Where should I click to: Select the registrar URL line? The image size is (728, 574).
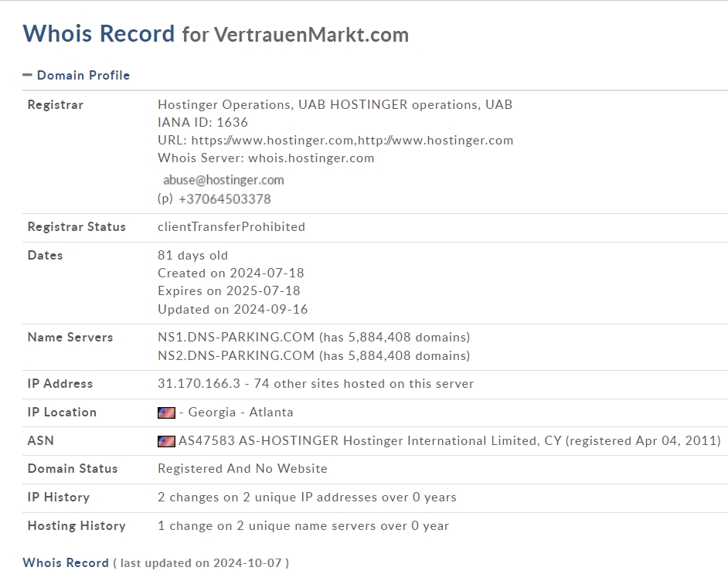(335, 140)
